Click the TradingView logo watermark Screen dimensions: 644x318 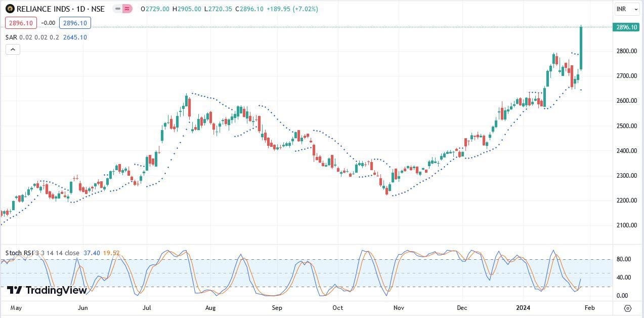[39, 290]
